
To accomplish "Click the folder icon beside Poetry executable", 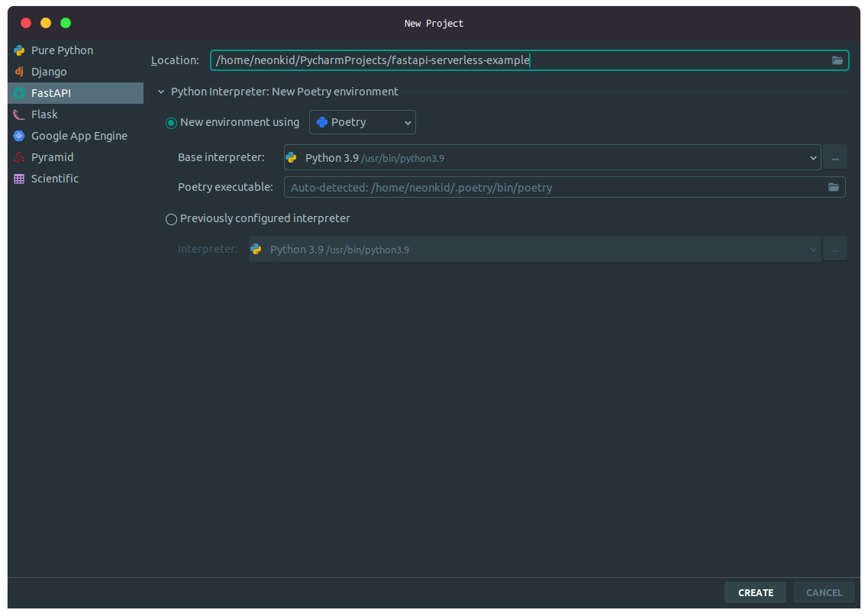I will point(834,186).
